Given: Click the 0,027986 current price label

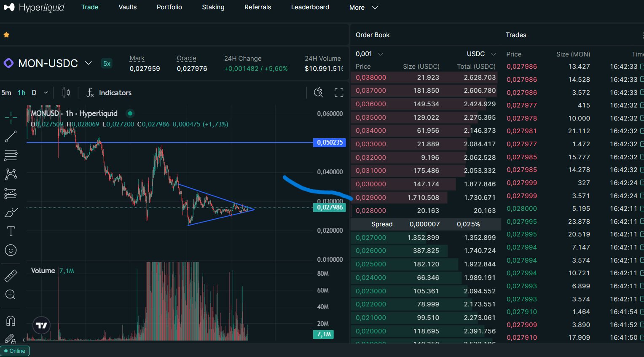Looking at the screenshot, I should (x=330, y=207).
